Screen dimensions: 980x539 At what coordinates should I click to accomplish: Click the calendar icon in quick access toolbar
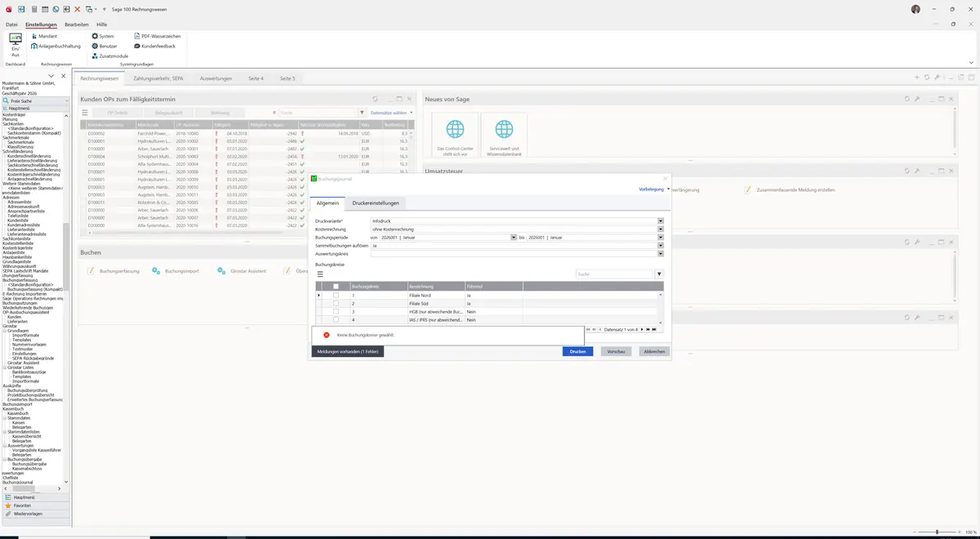pos(45,9)
